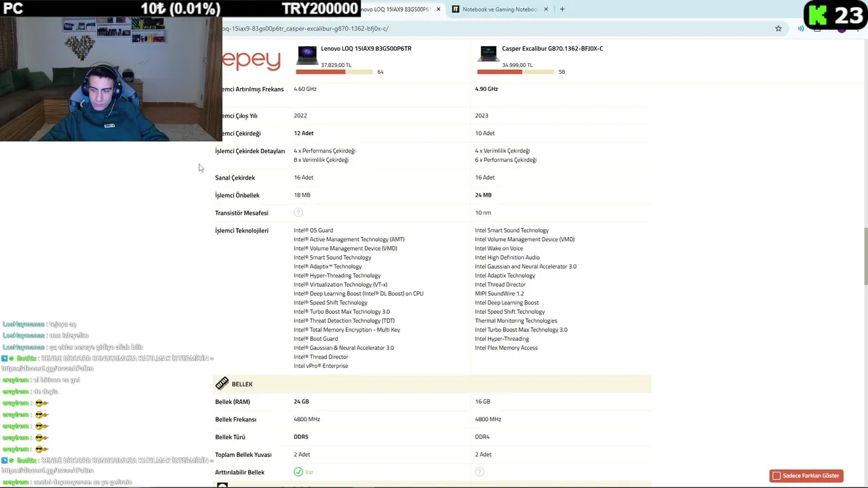Close the Lenovo LOQ 15IAX9 browser tab
Screen dimensions: 868x488
tap(438, 9)
